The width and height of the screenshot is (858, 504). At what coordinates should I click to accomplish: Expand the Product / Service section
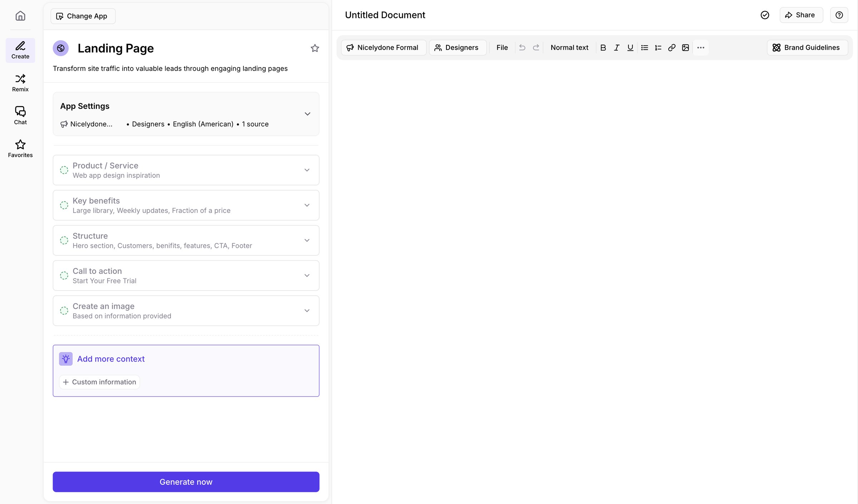point(186,170)
